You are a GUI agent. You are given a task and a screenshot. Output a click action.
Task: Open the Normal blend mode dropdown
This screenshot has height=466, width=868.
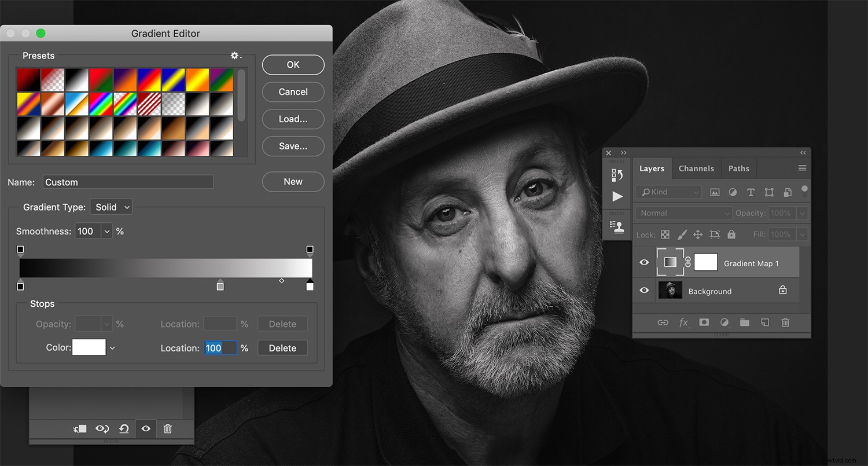[x=683, y=213]
